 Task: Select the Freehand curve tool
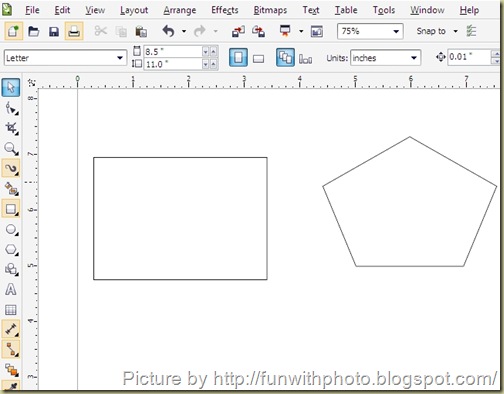click(x=11, y=168)
